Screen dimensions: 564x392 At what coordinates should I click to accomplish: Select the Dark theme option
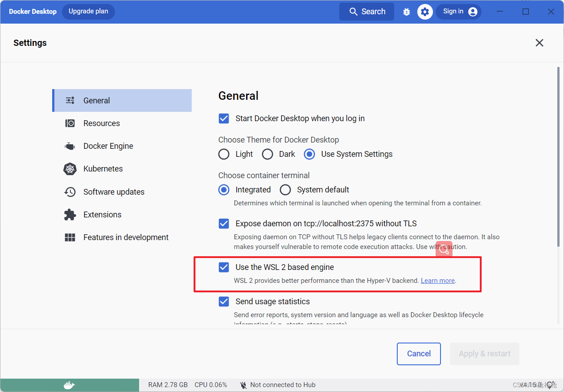point(268,154)
